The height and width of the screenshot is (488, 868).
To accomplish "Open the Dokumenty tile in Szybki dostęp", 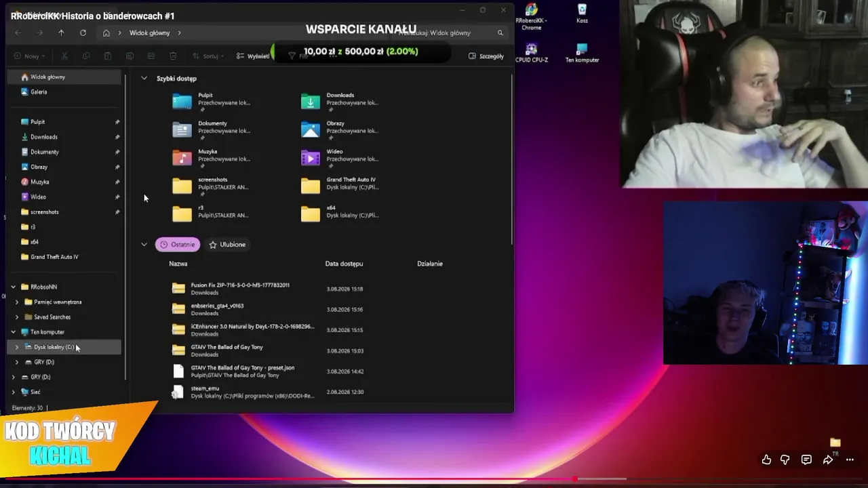I will 212,129.
